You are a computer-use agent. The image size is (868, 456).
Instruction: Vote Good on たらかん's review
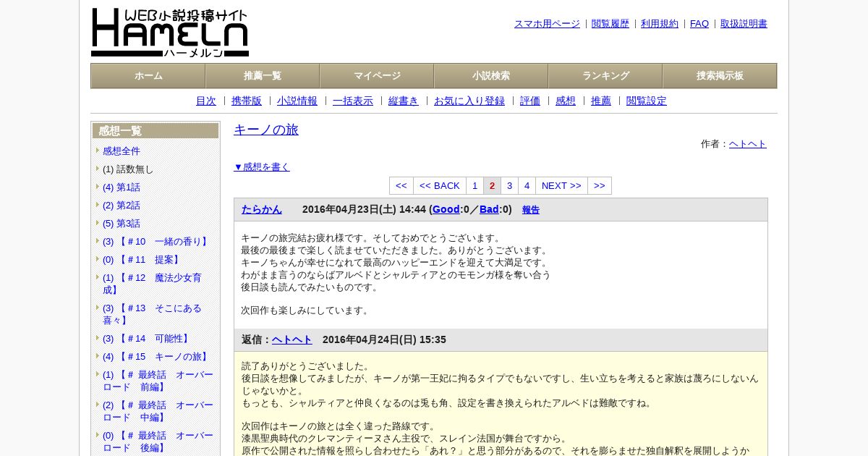446,209
